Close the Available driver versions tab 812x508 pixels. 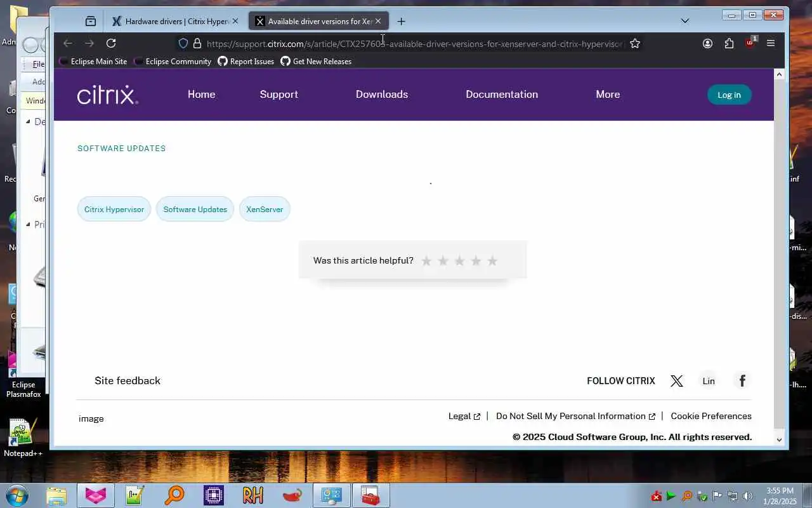click(x=378, y=21)
